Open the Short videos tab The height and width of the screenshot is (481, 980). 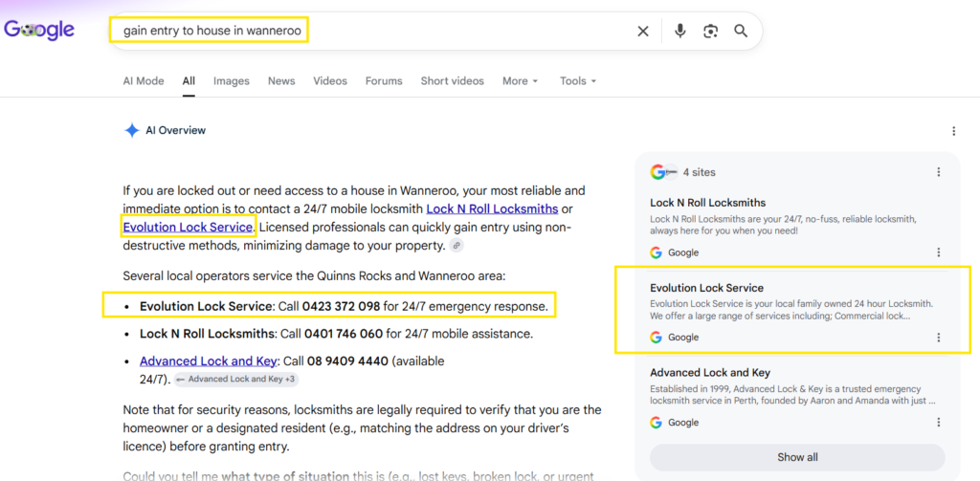452,81
